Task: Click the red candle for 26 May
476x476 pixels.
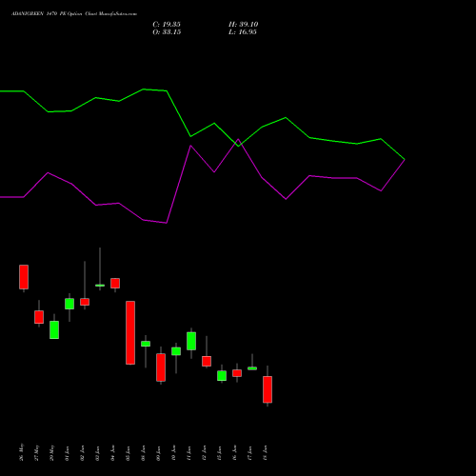Action: (x=24, y=277)
